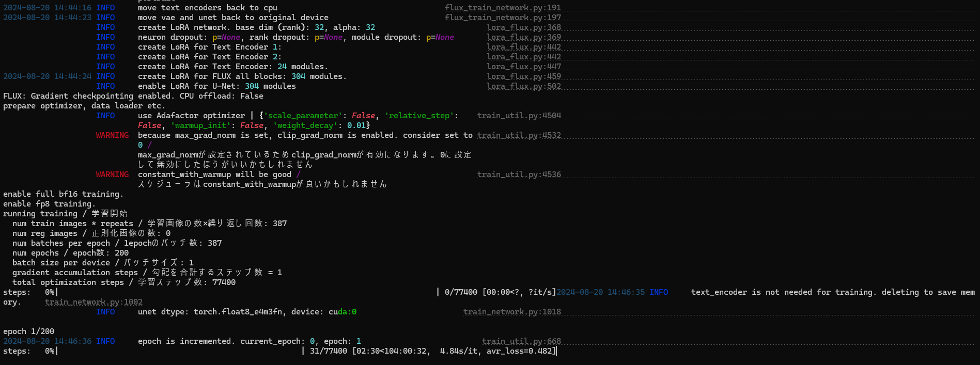Viewport: 980px width, 365px height.
Task: Click the 'train_network.py:1002' file reference
Action: click(94, 302)
